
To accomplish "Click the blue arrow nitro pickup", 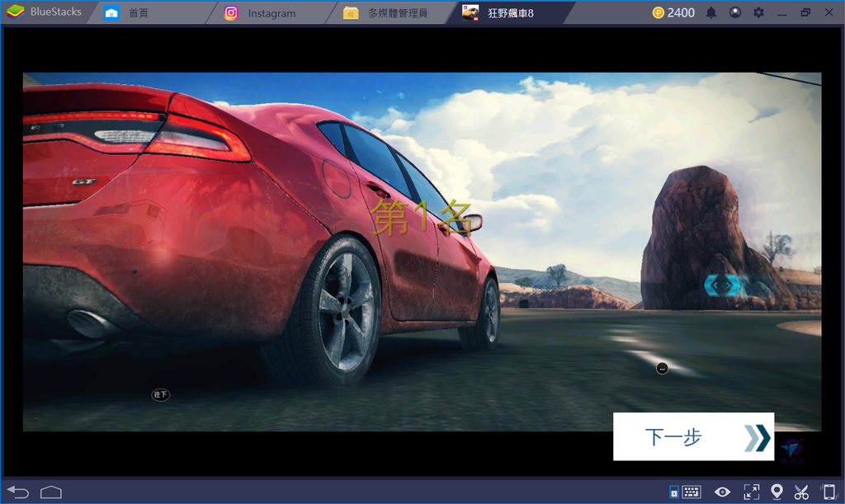I will (722, 285).
